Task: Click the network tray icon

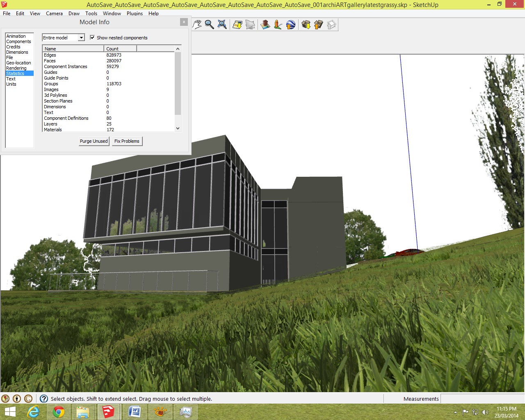Action: tap(475, 412)
